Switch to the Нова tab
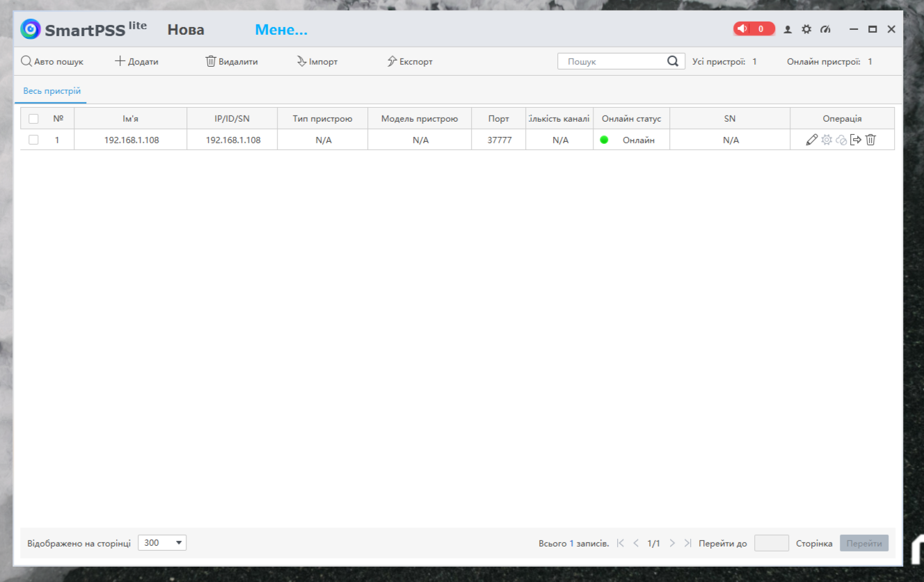This screenshot has height=582, width=924. pyautogui.click(x=186, y=30)
